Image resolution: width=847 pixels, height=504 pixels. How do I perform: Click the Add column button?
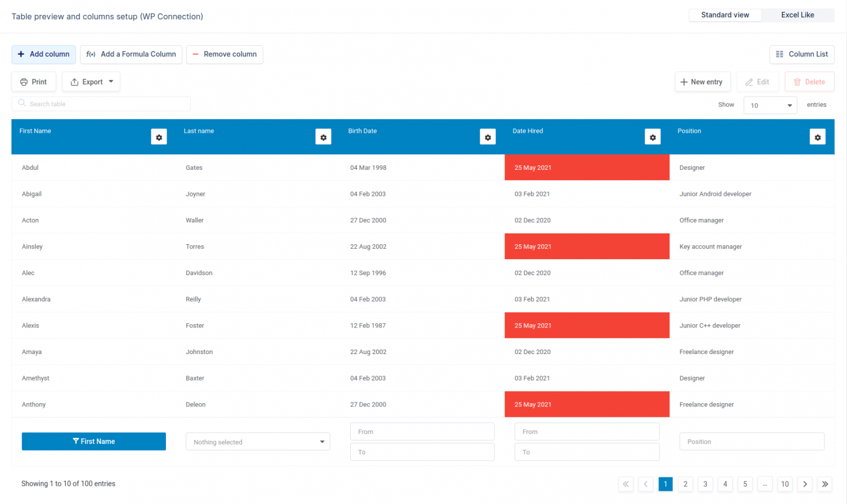click(x=44, y=54)
